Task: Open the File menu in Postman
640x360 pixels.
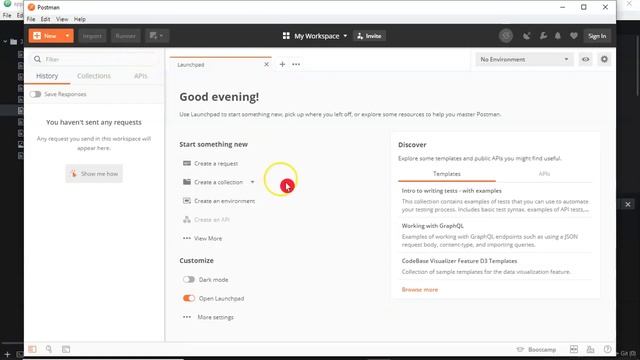Action: click(31, 19)
